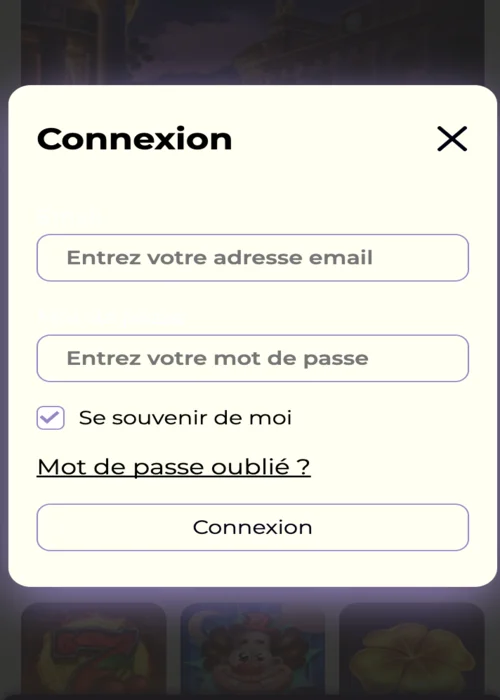The width and height of the screenshot is (500, 700).
Task: Open the clown game thumbnail
Action: pyautogui.click(x=253, y=651)
